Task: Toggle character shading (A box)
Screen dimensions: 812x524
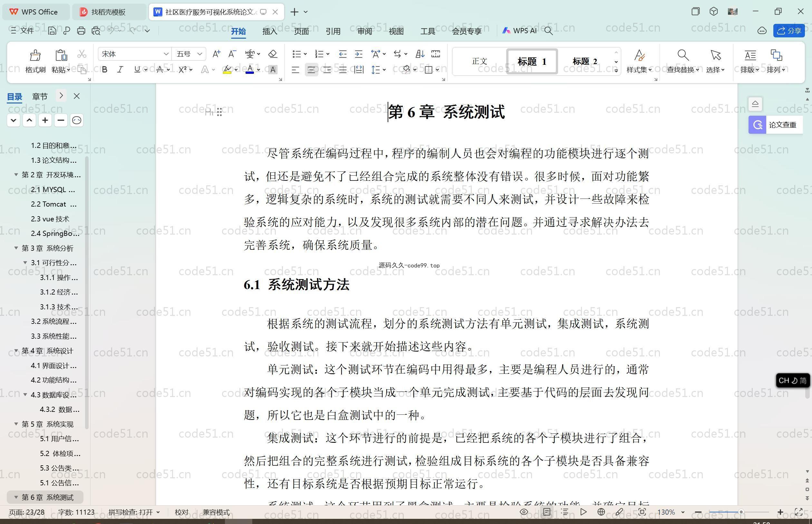Action: pos(273,70)
